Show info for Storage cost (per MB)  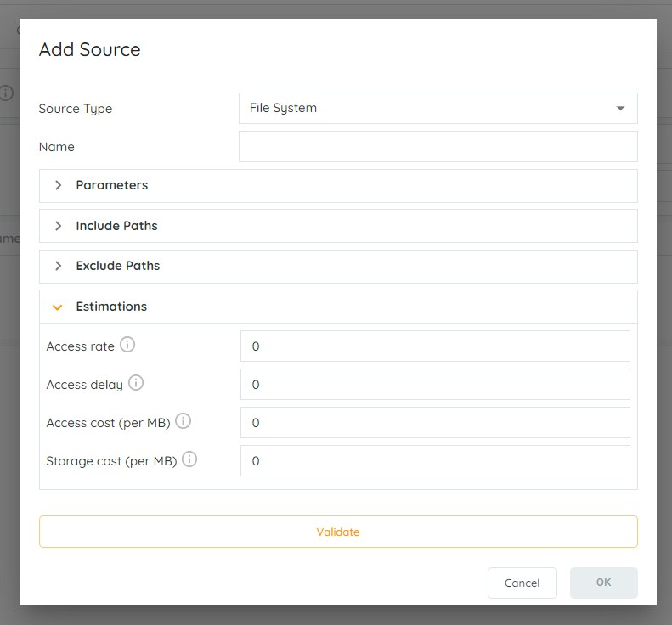pos(189,459)
